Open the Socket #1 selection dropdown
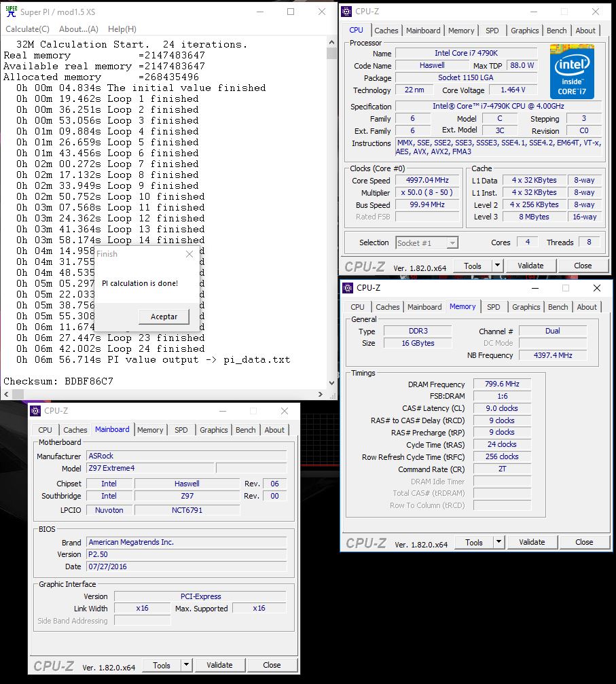This screenshot has width=616, height=684. click(x=427, y=243)
